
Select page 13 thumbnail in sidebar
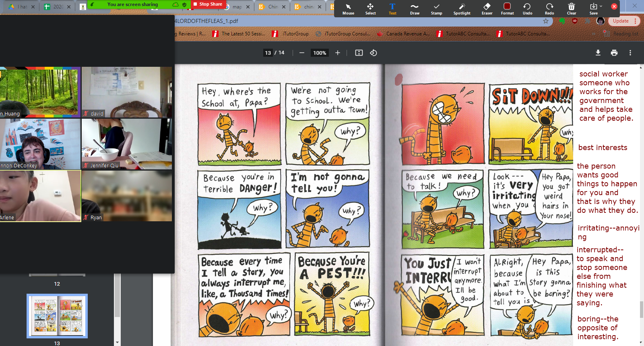[57, 316]
